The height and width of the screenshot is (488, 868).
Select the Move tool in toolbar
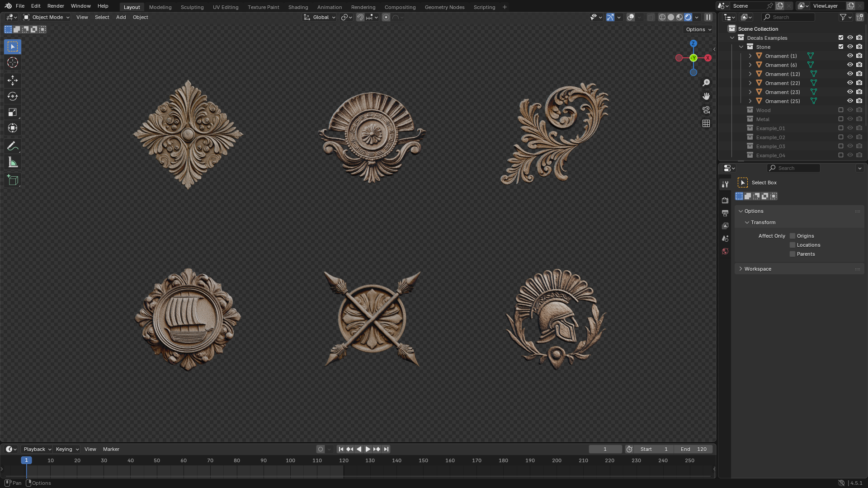click(13, 80)
